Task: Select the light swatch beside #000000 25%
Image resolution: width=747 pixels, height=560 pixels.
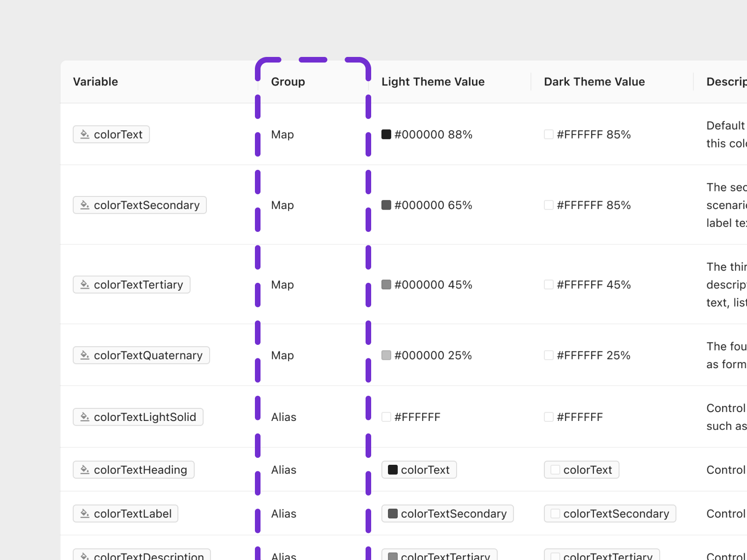Action: pyautogui.click(x=386, y=355)
